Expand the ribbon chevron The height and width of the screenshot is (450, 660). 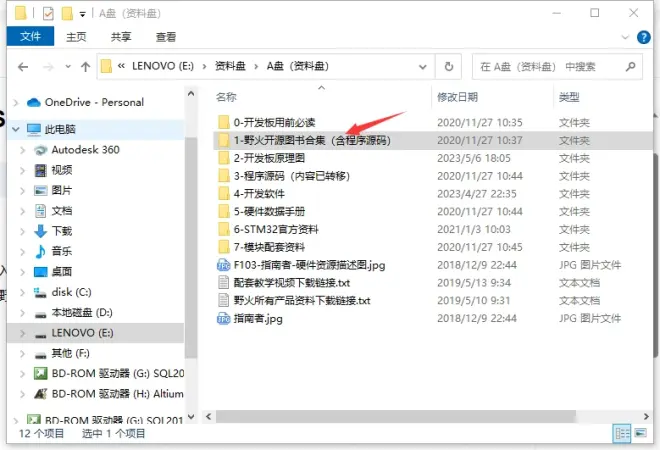click(625, 37)
